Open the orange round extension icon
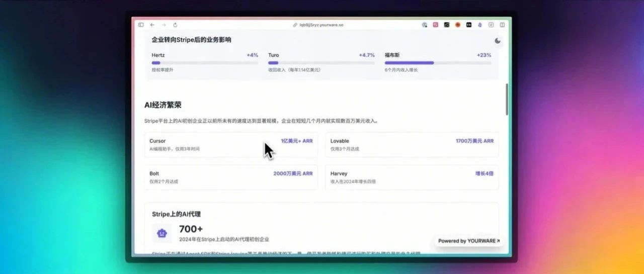This screenshot has height=274, width=644. click(x=458, y=25)
